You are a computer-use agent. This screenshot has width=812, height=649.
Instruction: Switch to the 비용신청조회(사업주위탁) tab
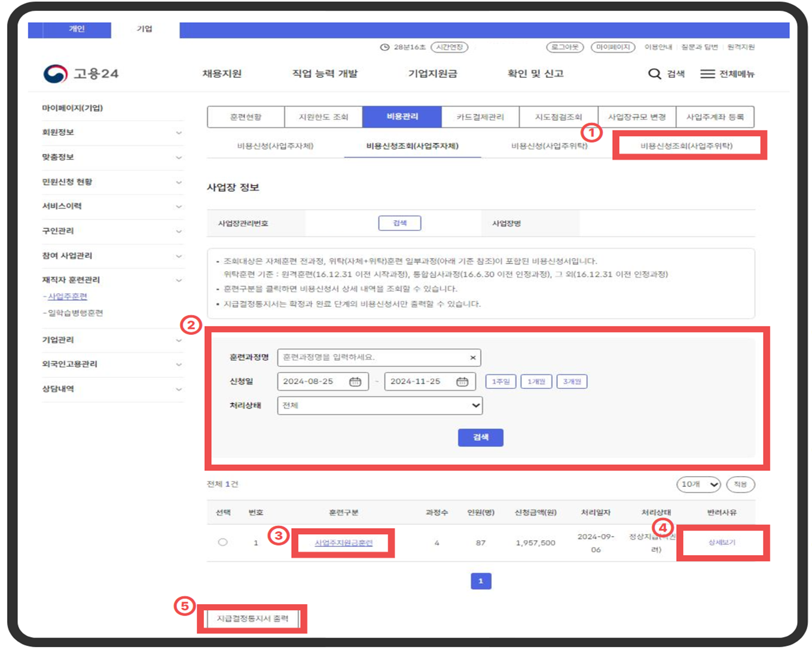pos(686,146)
